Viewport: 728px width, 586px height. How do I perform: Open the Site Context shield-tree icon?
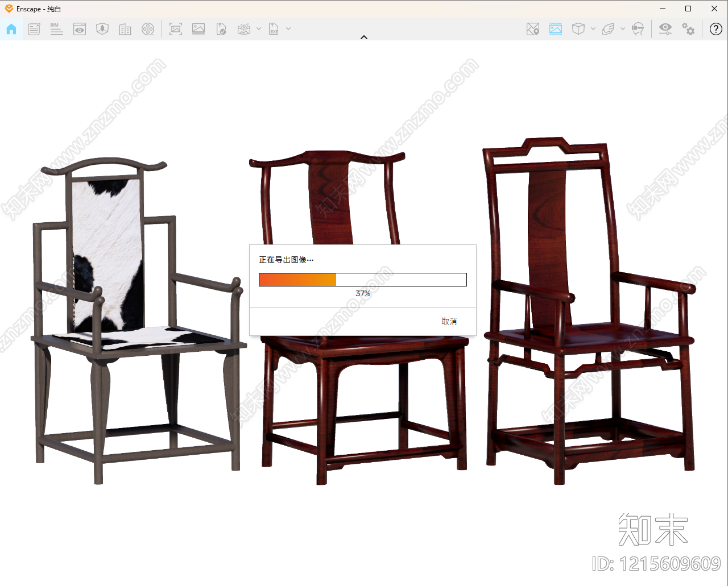coord(102,29)
